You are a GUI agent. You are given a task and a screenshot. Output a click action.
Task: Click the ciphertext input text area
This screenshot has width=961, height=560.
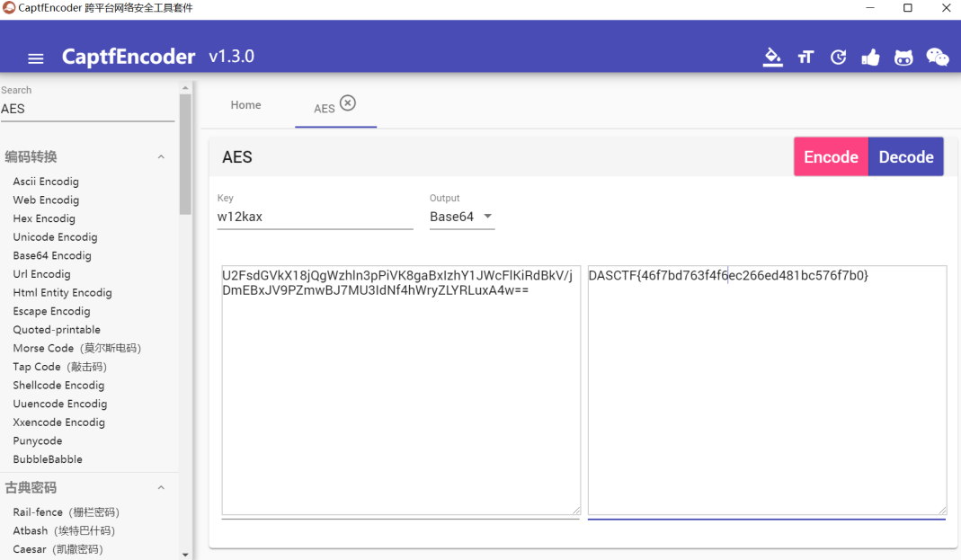[x=401, y=390]
